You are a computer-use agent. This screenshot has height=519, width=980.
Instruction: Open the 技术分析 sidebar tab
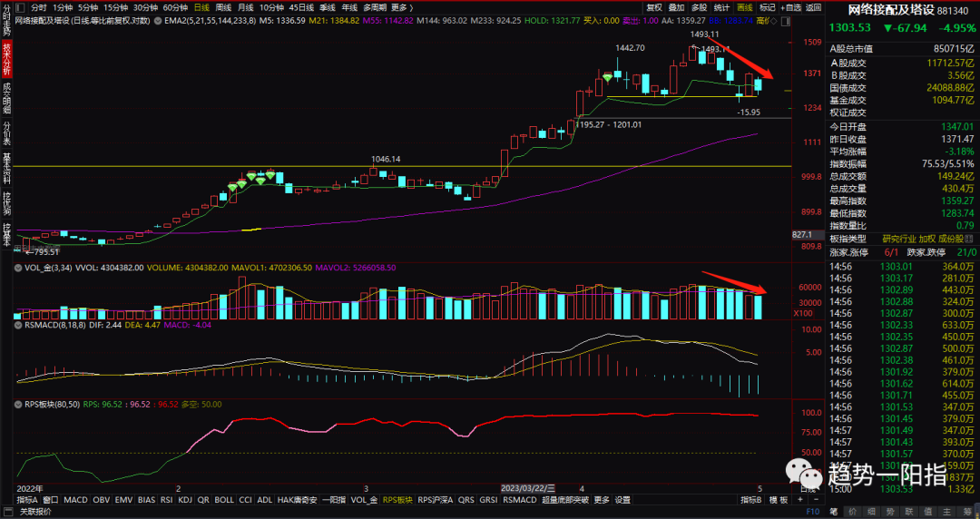(7, 58)
